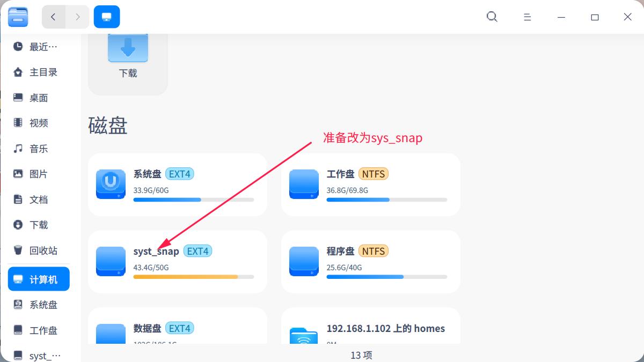Select the 桌面 (Desktop) sidebar icon
The width and height of the screenshot is (644, 362).
pos(38,97)
